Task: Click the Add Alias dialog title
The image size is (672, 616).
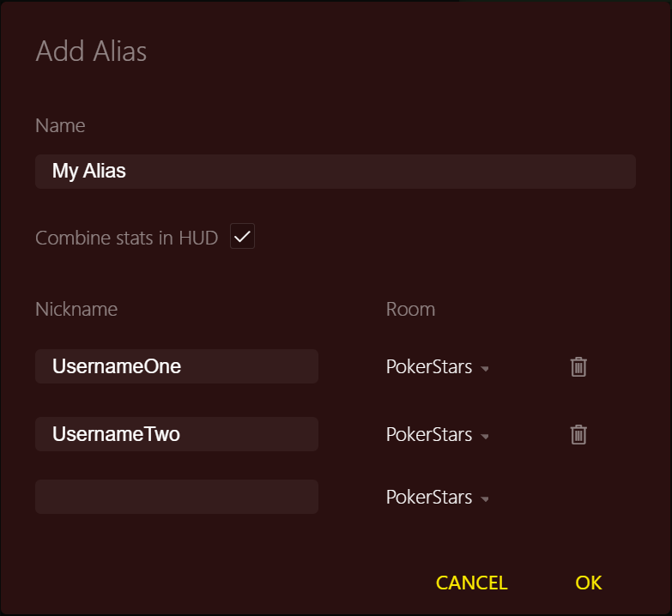Action: (x=91, y=51)
